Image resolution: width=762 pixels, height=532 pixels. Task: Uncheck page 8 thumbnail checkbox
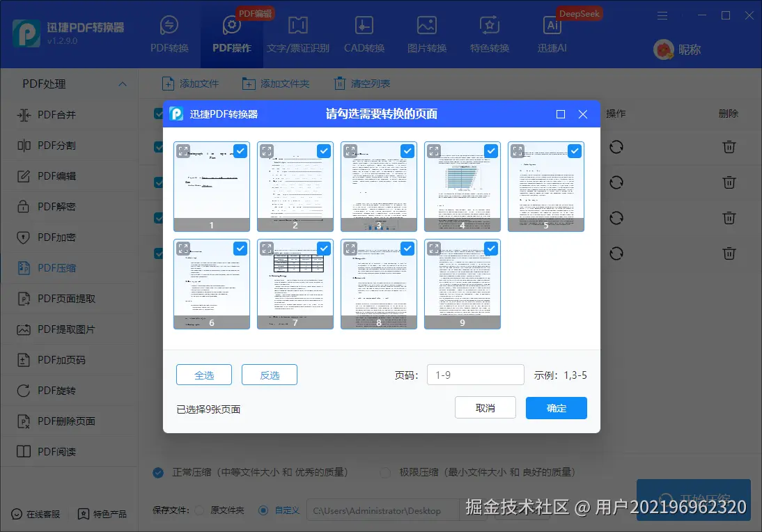(407, 249)
